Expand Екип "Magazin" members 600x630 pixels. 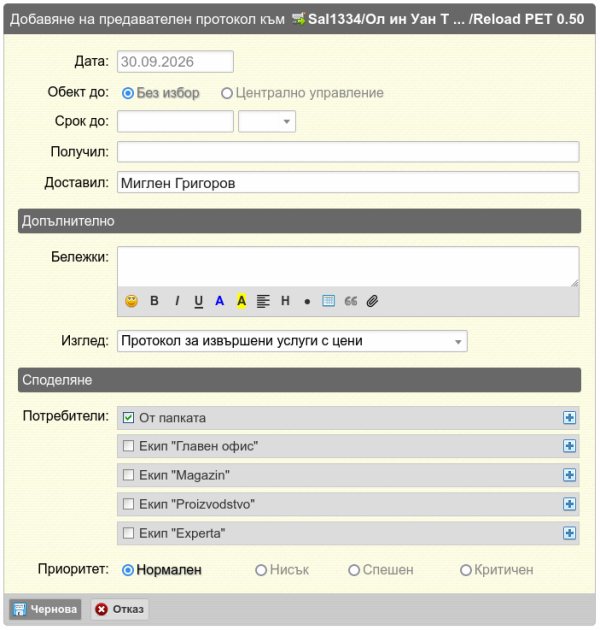click(569, 475)
